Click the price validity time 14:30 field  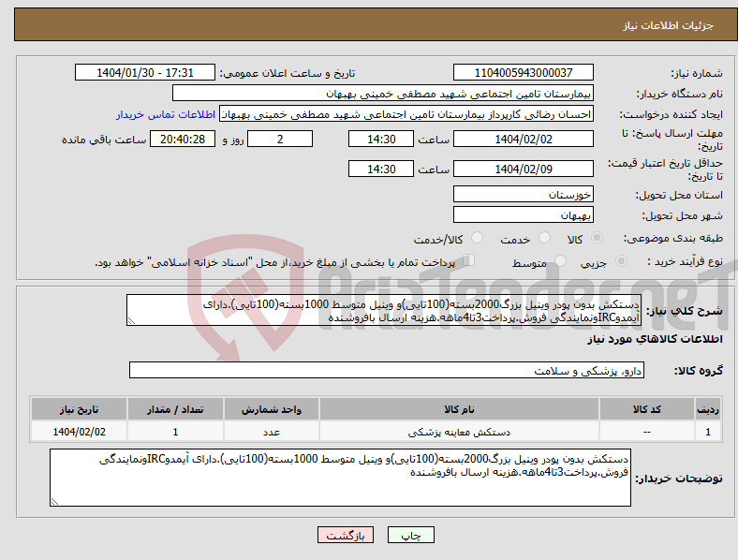381,169
